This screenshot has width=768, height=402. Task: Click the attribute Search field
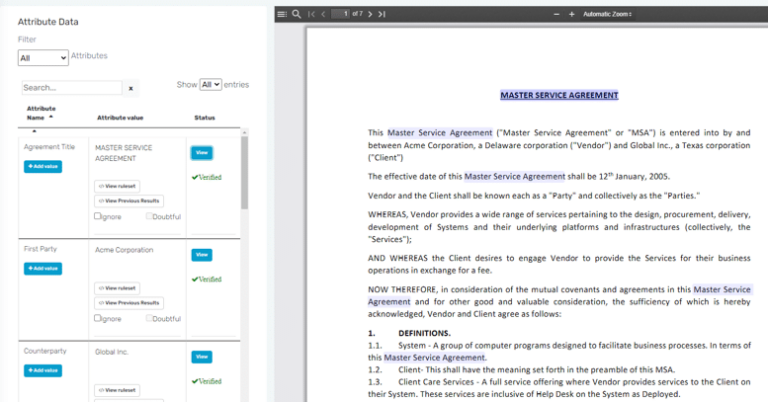71,88
